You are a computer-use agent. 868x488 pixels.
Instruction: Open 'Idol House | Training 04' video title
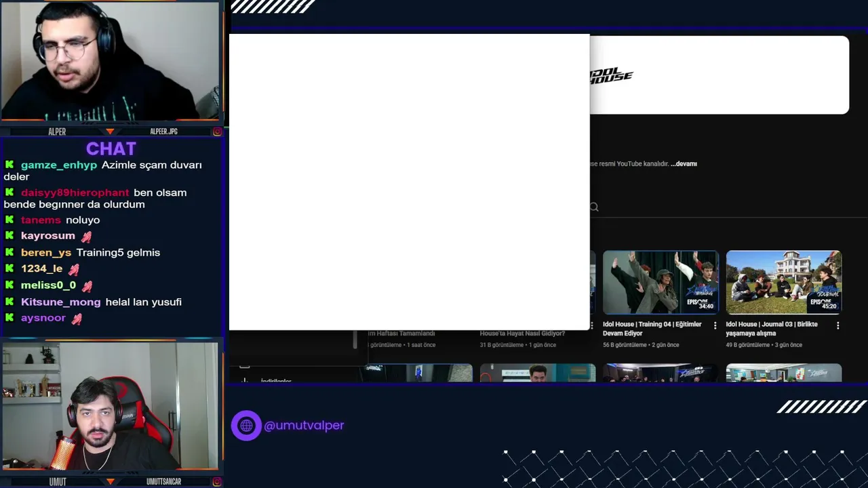(652, 329)
